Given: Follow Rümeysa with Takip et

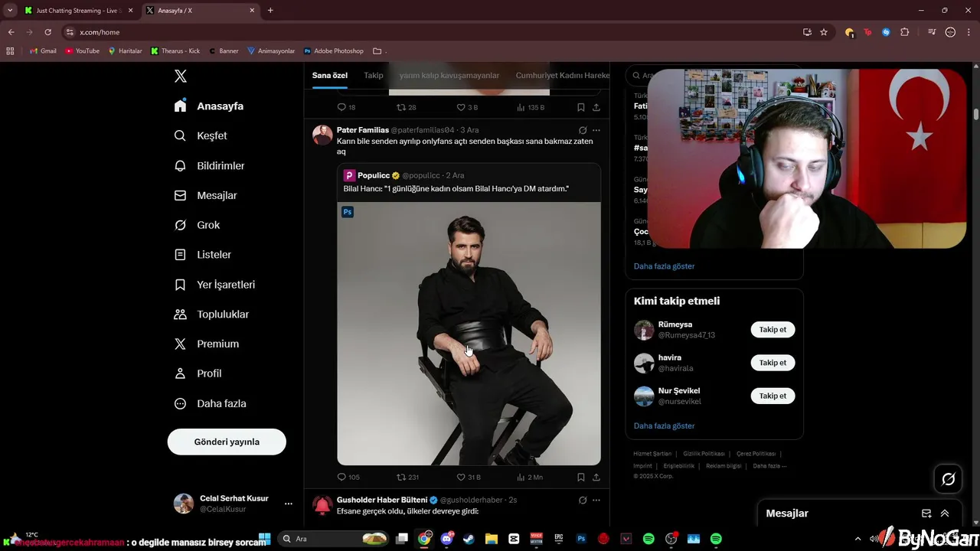Looking at the screenshot, I should click(773, 330).
